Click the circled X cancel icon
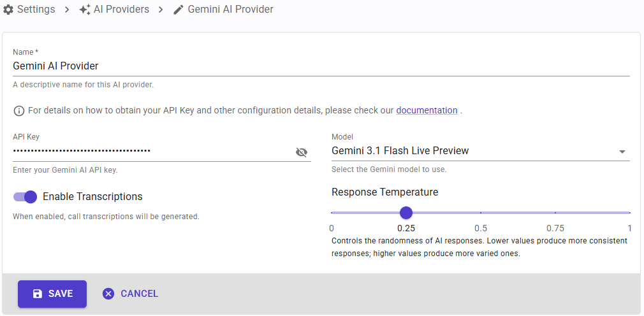The width and height of the screenshot is (644, 316). point(108,294)
